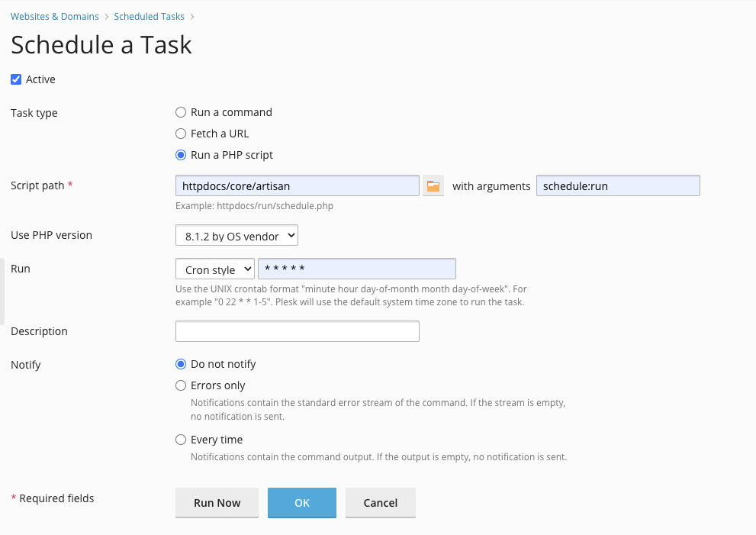Screen dimensions: 756x535
Task: Click the Run Now button
Action: [x=217, y=503]
